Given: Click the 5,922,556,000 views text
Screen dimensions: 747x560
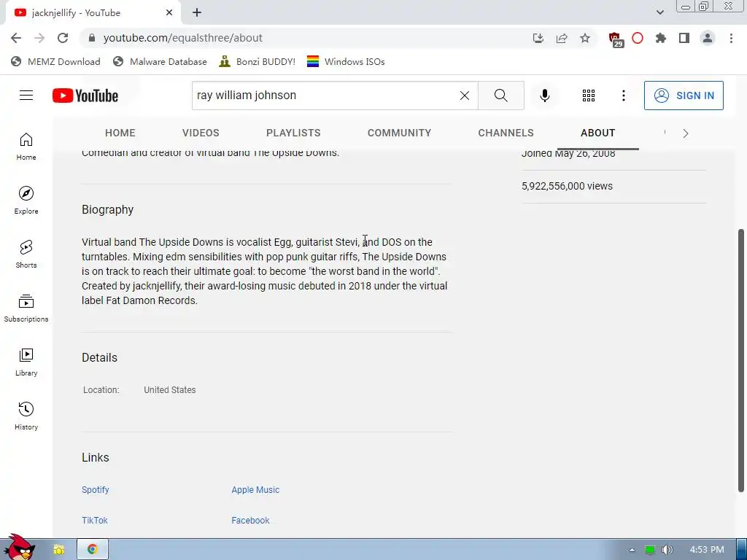Looking at the screenshot, I should click(x=567, y=186).
